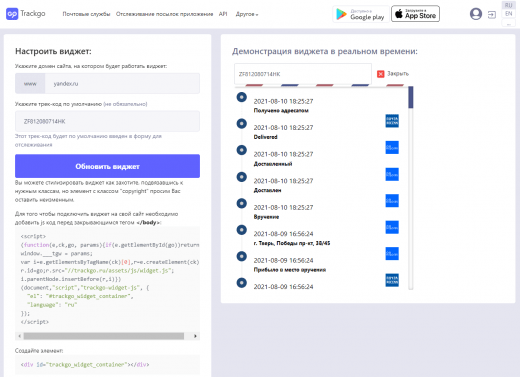Focus the default track-code field ZF812080714HK
The image size is (520, 377).
pos(107,121)
